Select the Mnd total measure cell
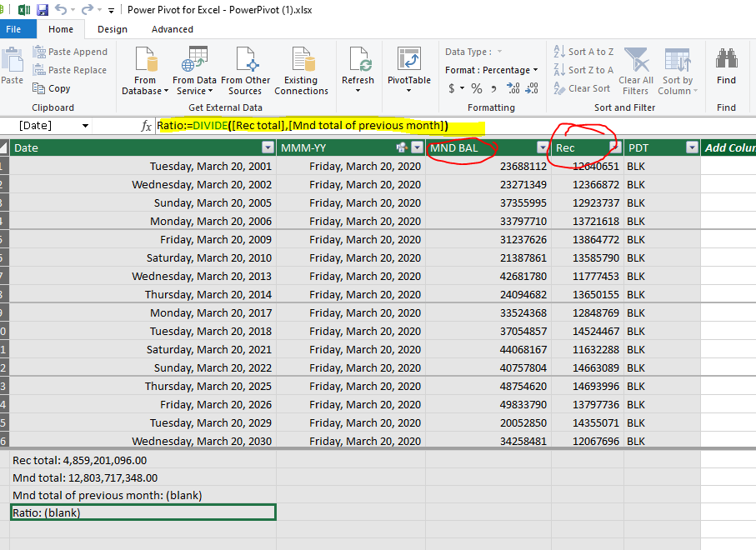756x550 pixels. point(143,477)
